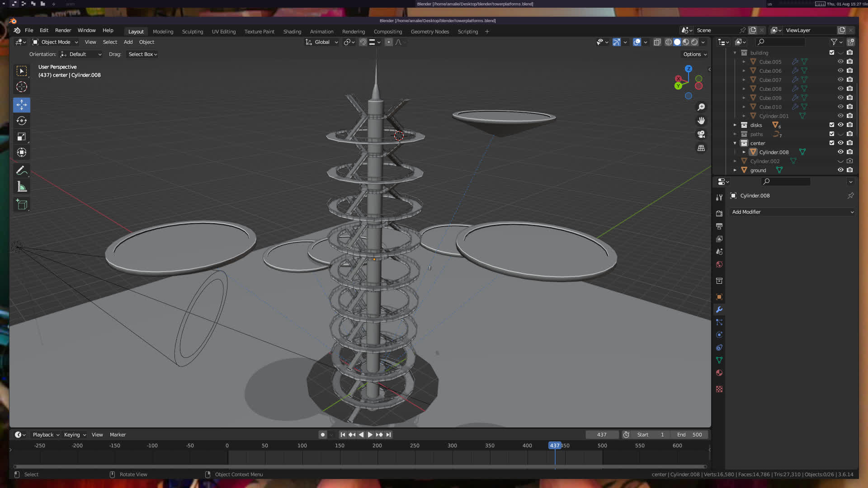Viewport: 868px width, 488px height.
Task: Switch to the Shading workspace tab
Action: (x=292, y=32)
